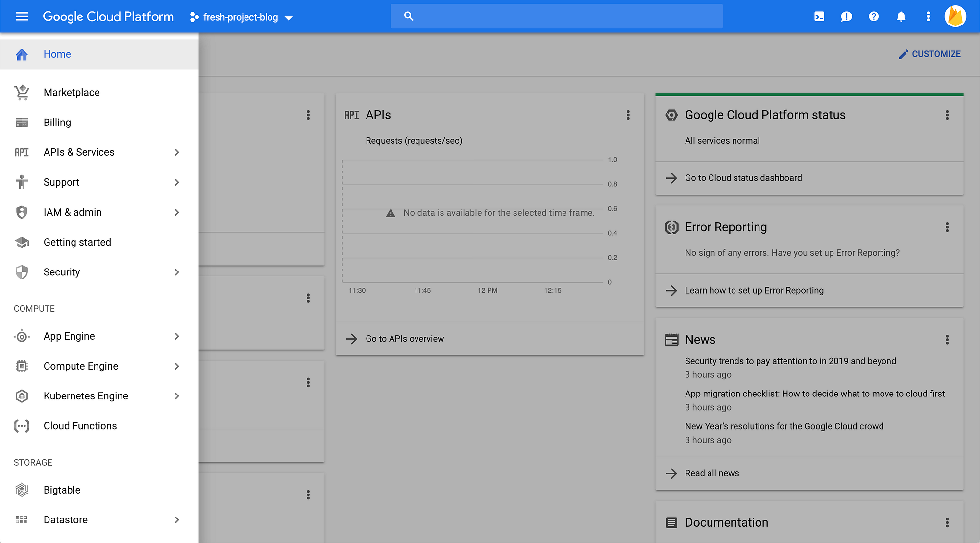The width and height of the screenshot is (980, 543).
Task: Open the user account avatar
Action: [x=955, y=17]
